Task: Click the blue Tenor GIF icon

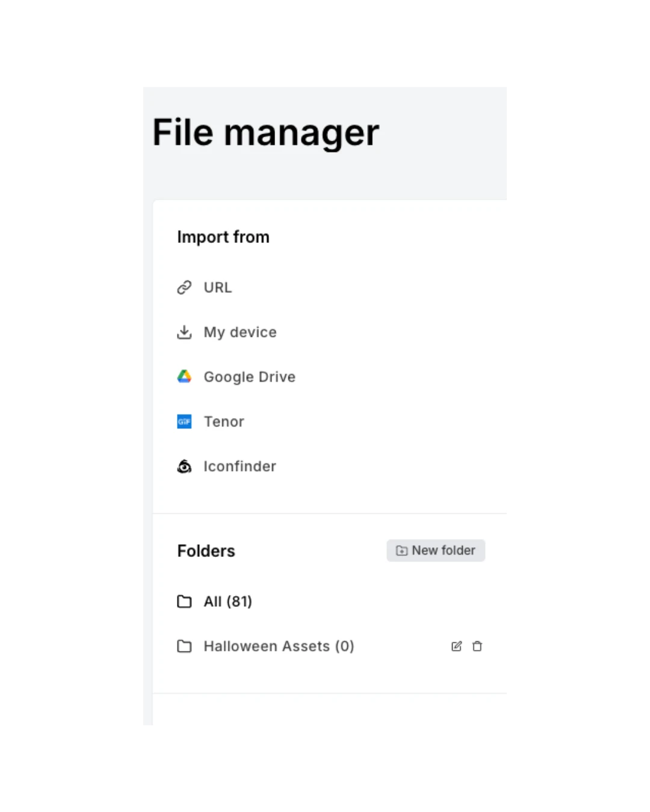Action: coord(184,422)
